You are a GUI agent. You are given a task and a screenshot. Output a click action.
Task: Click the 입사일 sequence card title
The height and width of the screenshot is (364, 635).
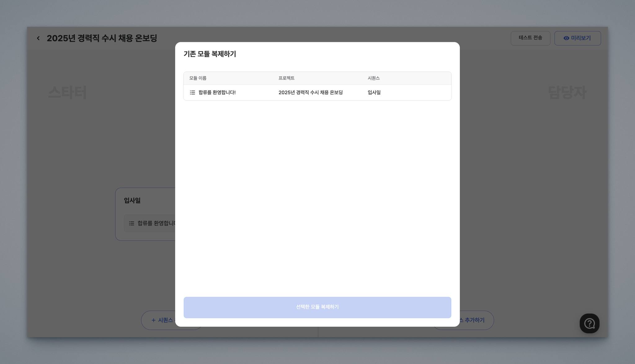(132, 200)
